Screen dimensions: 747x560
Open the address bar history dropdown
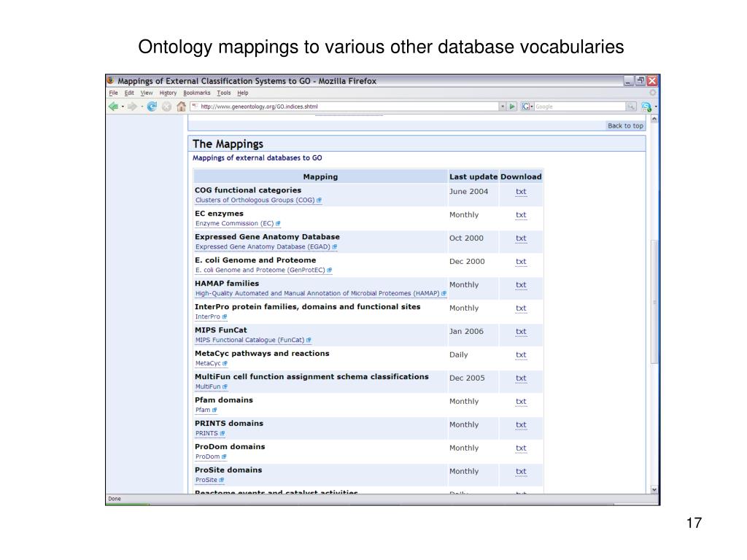click(x=502, y=106)
